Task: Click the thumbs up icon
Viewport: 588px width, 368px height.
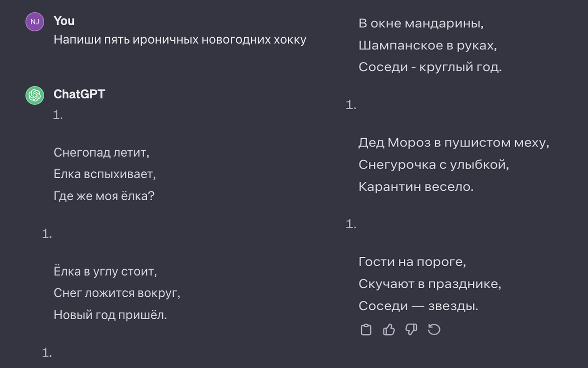Action: click(389, 330)
